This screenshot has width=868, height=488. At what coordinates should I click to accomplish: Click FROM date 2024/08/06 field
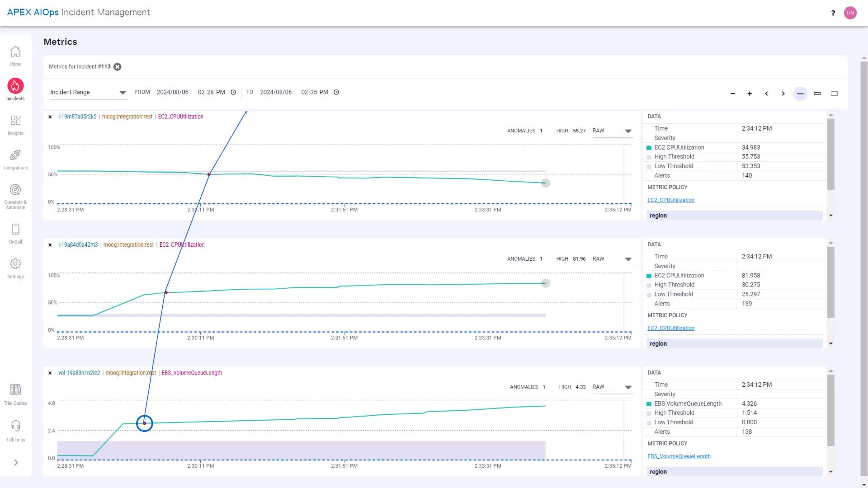tap(173, 92)
